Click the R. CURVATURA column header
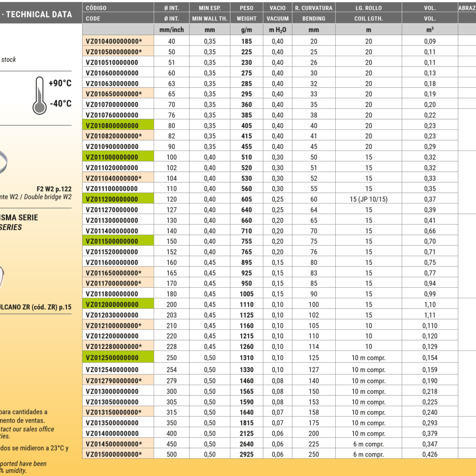The image size is (476, 476). 314,8
